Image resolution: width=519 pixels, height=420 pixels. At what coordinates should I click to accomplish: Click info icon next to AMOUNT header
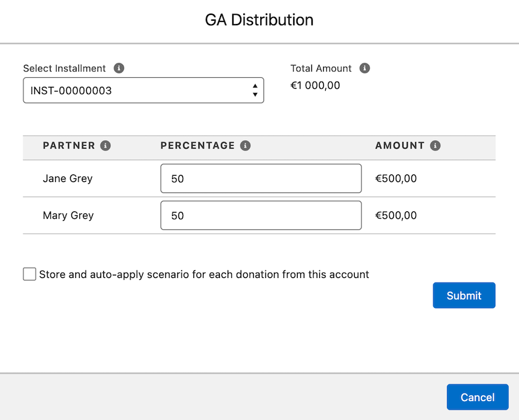435,146
